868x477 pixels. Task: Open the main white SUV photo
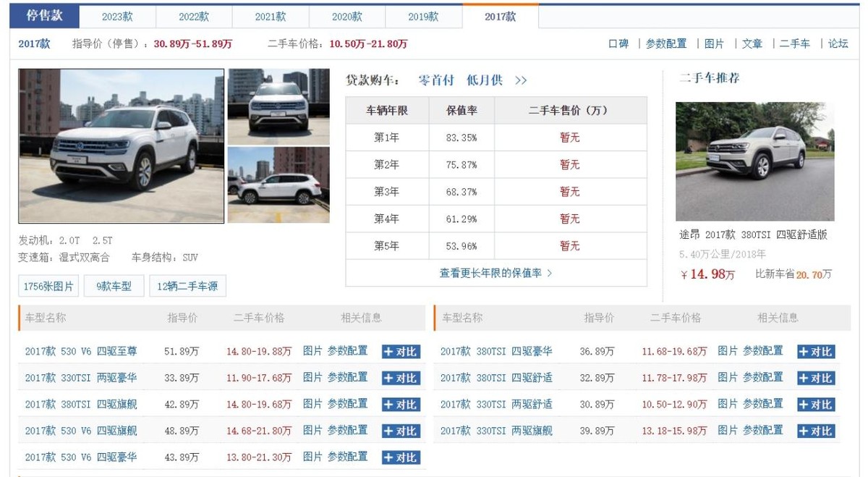tap(122, 145)
